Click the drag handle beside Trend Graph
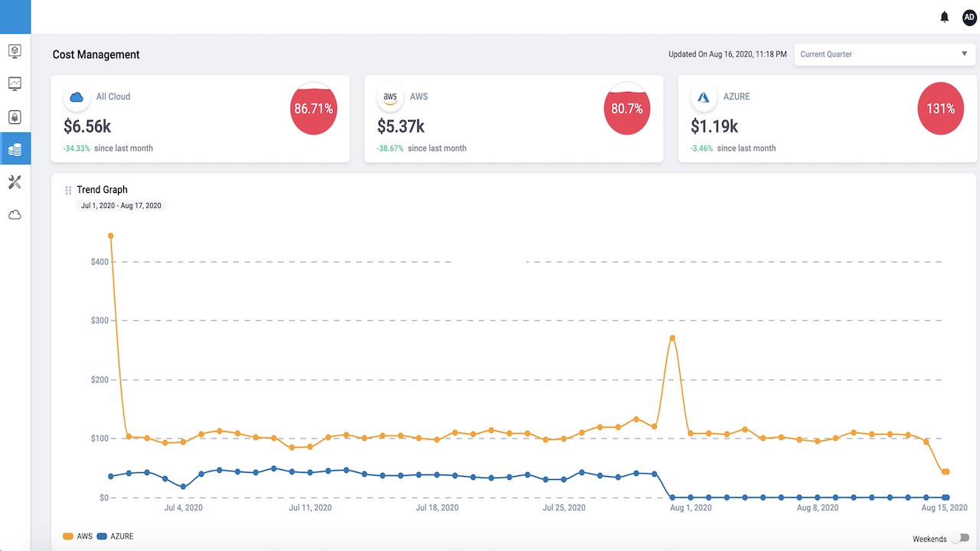Image resolution: width=980 pixels, height=551 pixels. click(x=68, y=191)
